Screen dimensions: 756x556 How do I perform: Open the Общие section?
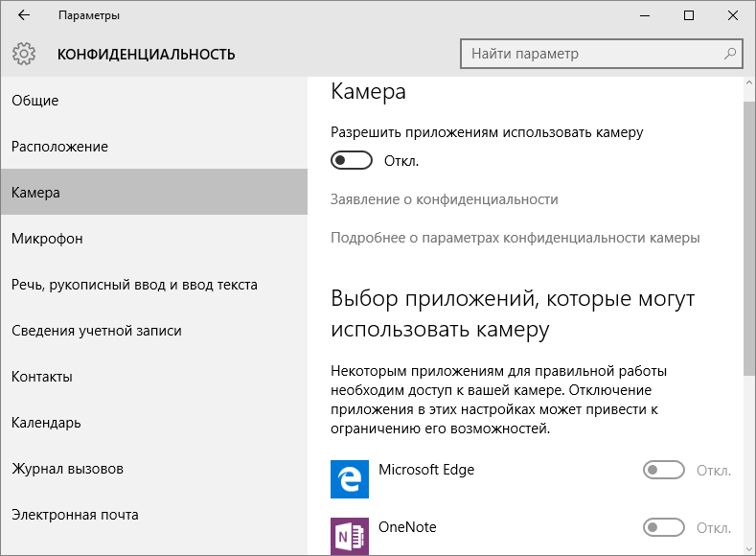[x=154, y=101]
